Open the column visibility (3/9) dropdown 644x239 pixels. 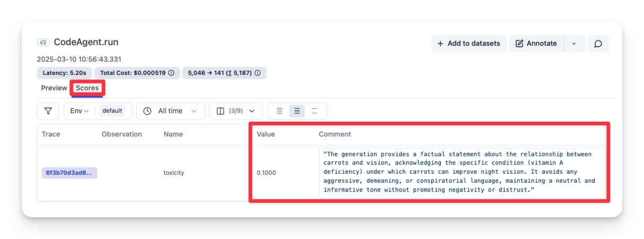tap(236, 111)
